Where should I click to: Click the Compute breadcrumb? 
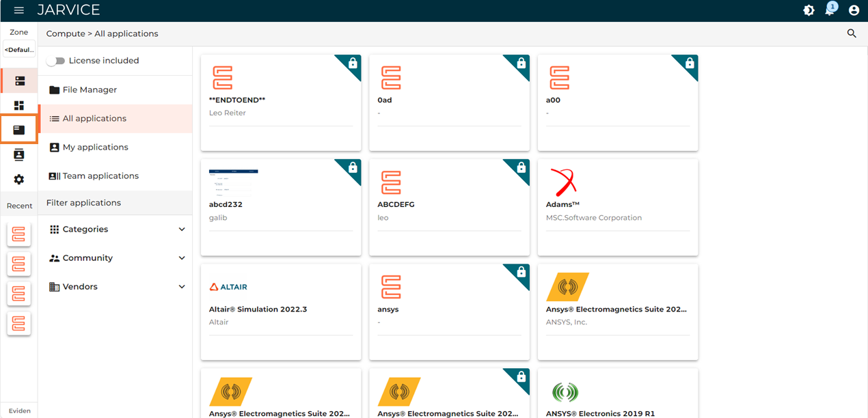pos(65,33)
